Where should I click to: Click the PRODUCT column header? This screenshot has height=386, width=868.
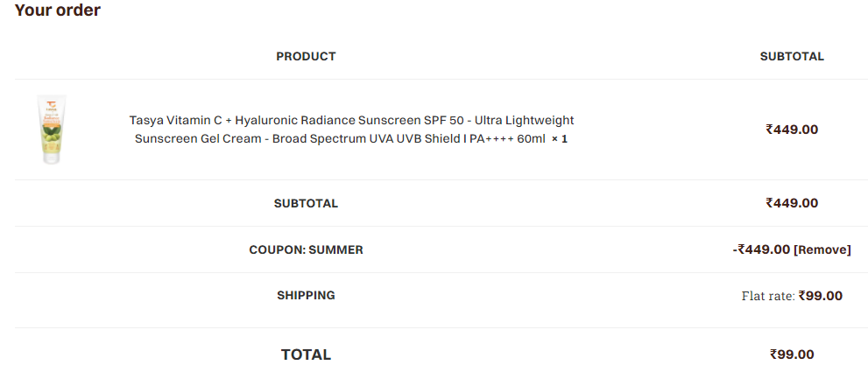coord(307,56)
